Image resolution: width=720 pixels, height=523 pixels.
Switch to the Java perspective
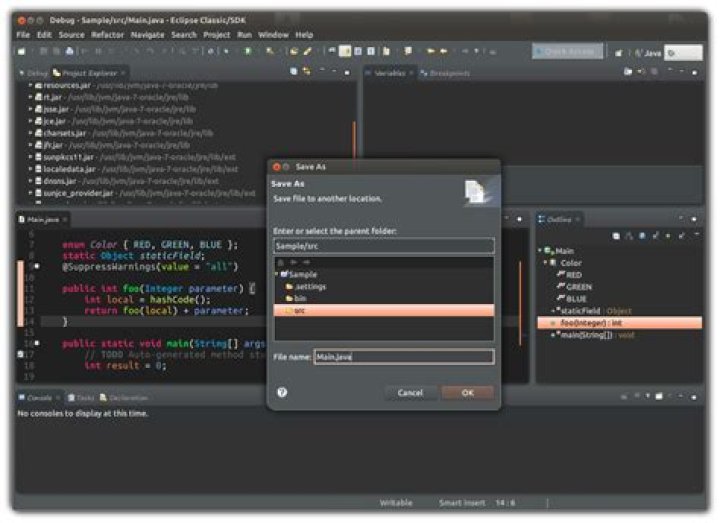point(647,53)
